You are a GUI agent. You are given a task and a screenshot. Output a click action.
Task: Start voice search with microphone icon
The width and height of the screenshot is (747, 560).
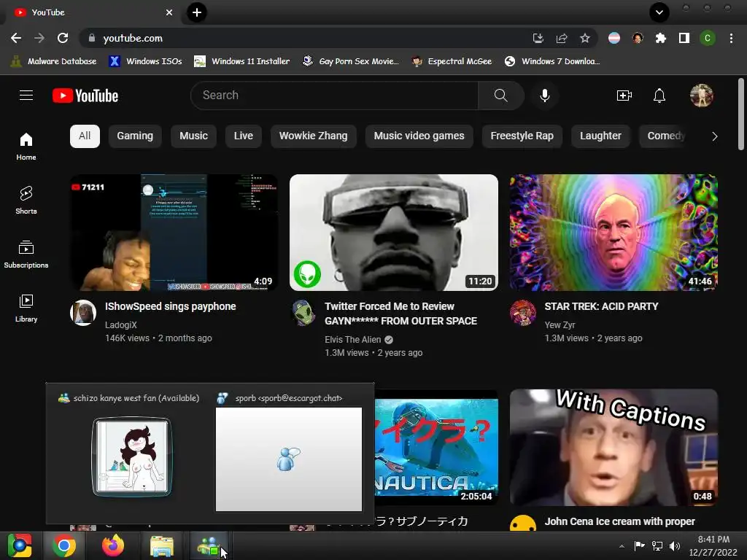[x=544, y=96]
